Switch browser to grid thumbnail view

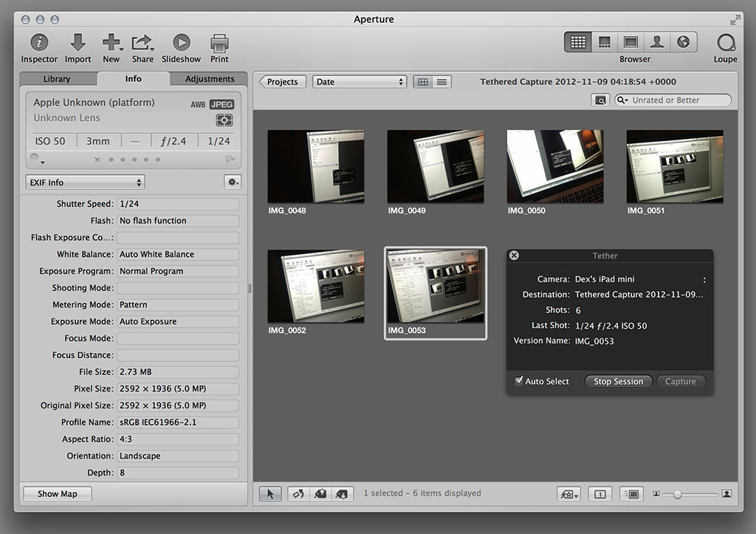[422, 82]
